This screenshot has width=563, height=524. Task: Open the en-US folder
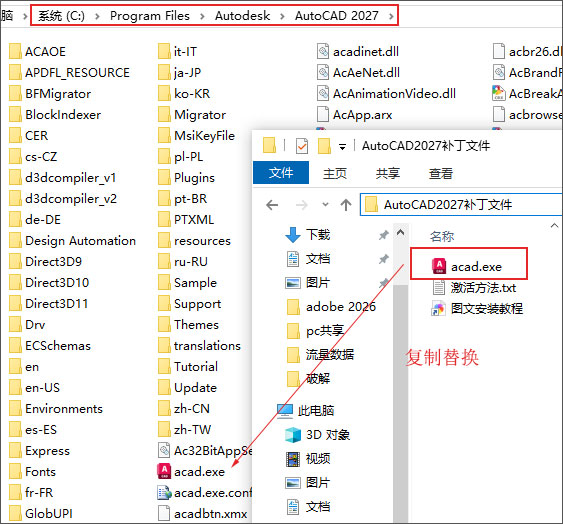[x=34, y=388]
